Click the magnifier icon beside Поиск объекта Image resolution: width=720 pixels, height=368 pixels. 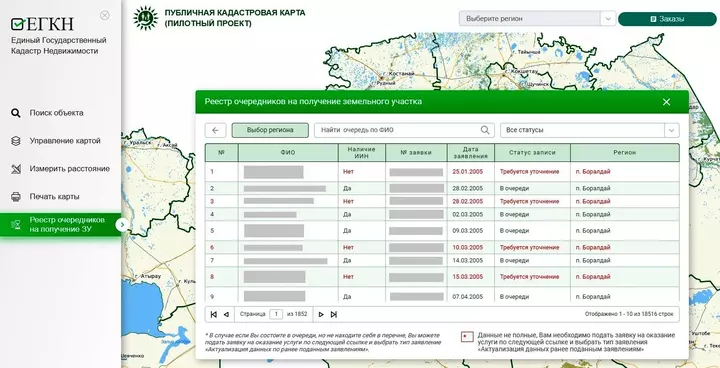(16, 113)
